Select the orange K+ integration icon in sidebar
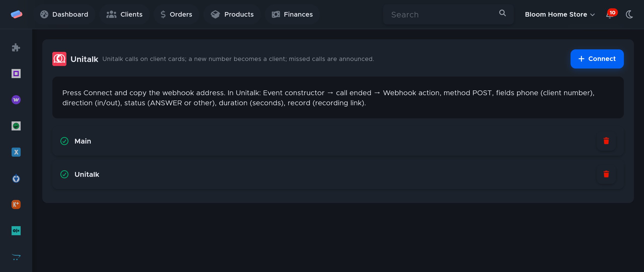 [x=16, y=205]
